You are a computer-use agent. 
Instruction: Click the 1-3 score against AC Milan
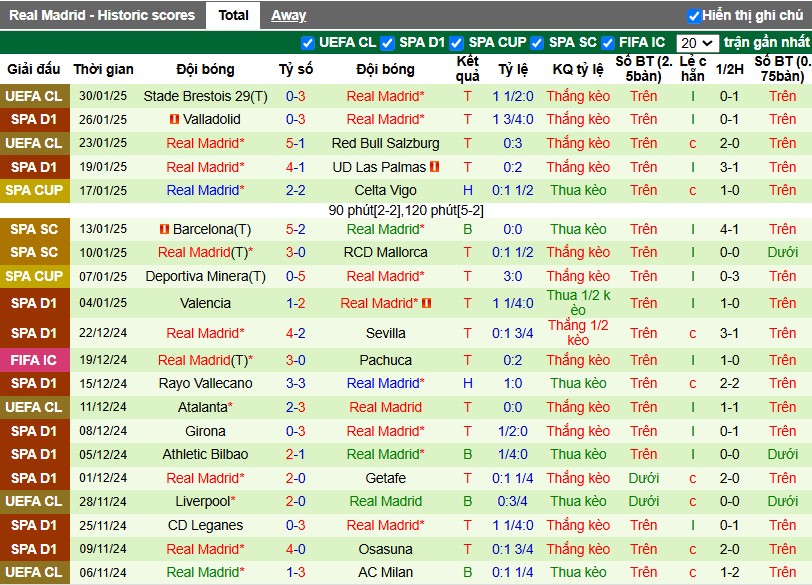click(296, 573)
